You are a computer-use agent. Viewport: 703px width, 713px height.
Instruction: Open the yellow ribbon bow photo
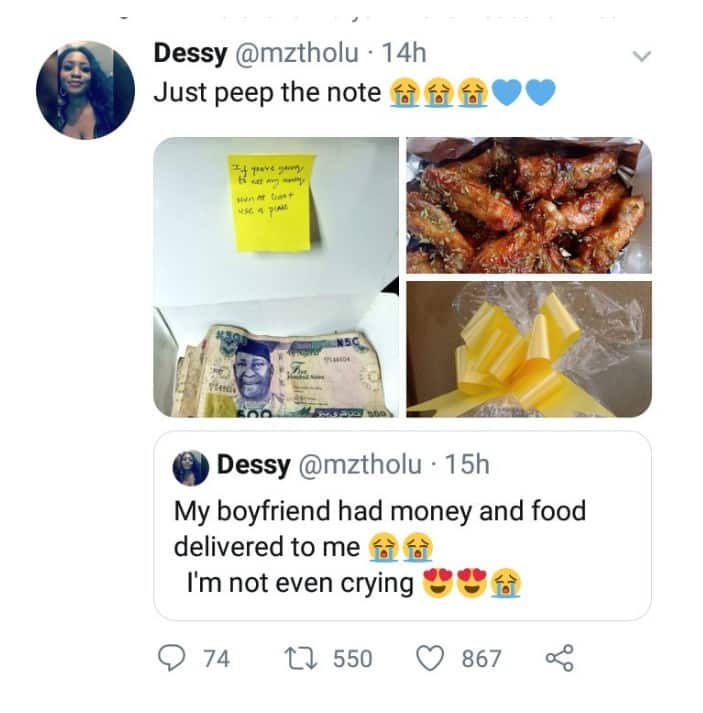click(528, 349)
